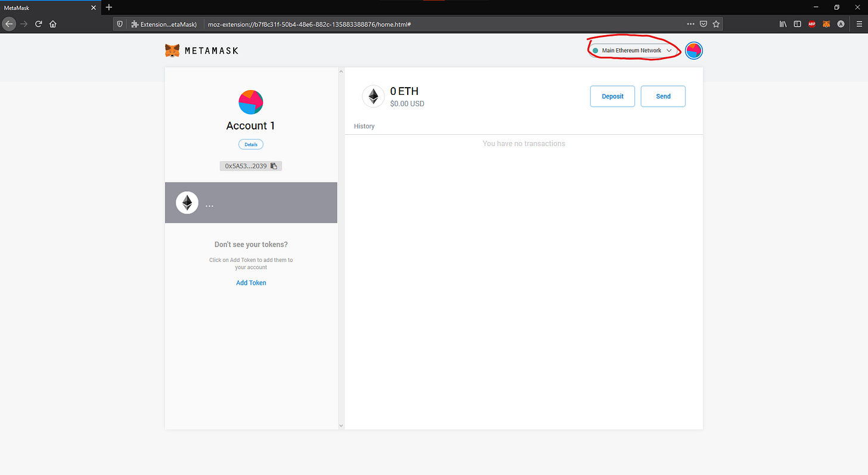Click "Don't see your tokens?" heading

251,245
